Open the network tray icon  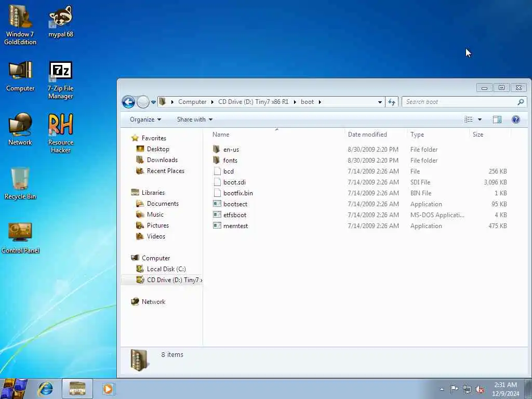pyautogui.click(x=467, y=390)
